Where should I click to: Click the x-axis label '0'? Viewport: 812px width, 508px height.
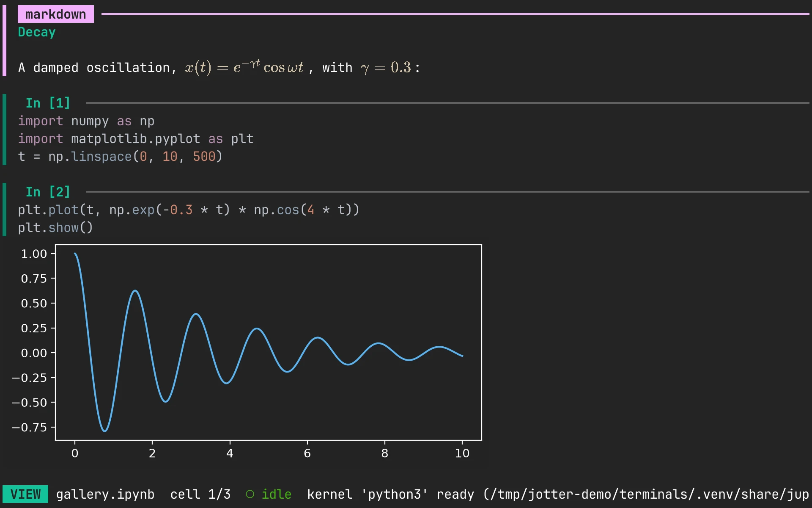(75, 453)
